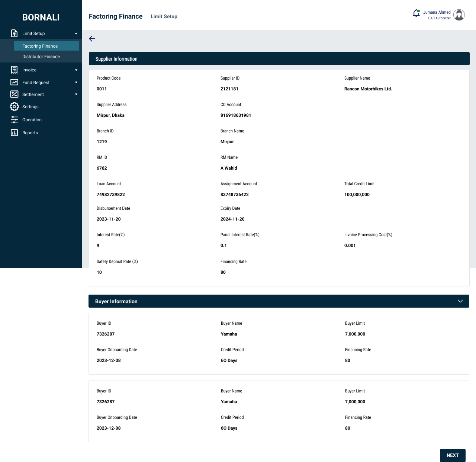Select Factoring Finance submenu item
This screenshot has width=476, height=462.
coord(46,46)
